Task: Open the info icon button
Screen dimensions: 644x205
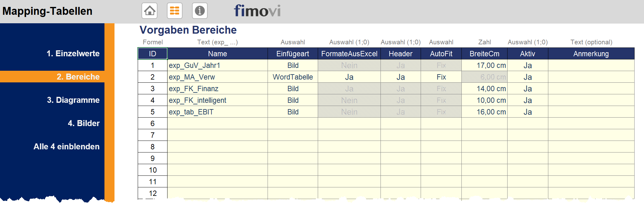Action: point(200,11)
